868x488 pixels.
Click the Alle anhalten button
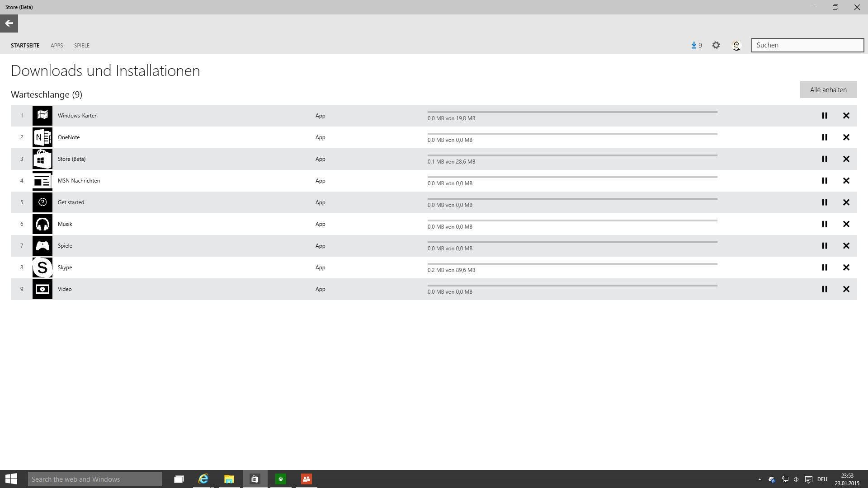828,89
